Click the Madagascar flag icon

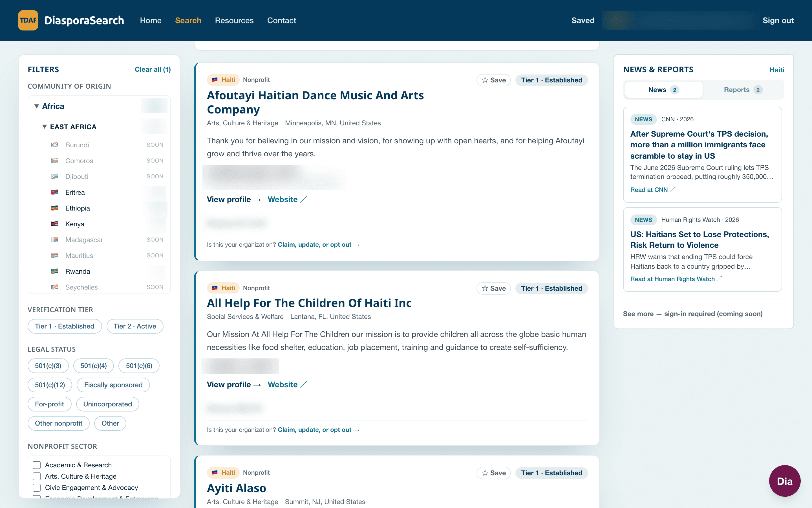click(55, 240)
